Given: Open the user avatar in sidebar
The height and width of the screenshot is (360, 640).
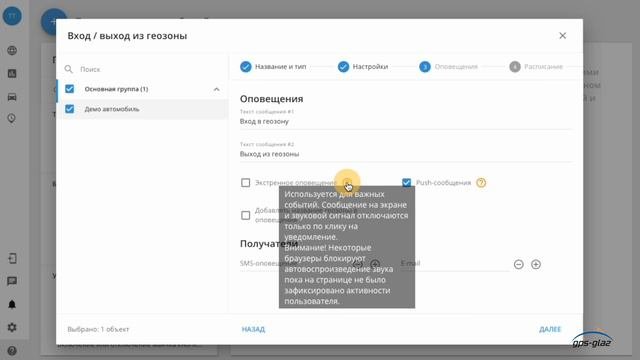Looking at the screenshot, I should pos(12,16).
